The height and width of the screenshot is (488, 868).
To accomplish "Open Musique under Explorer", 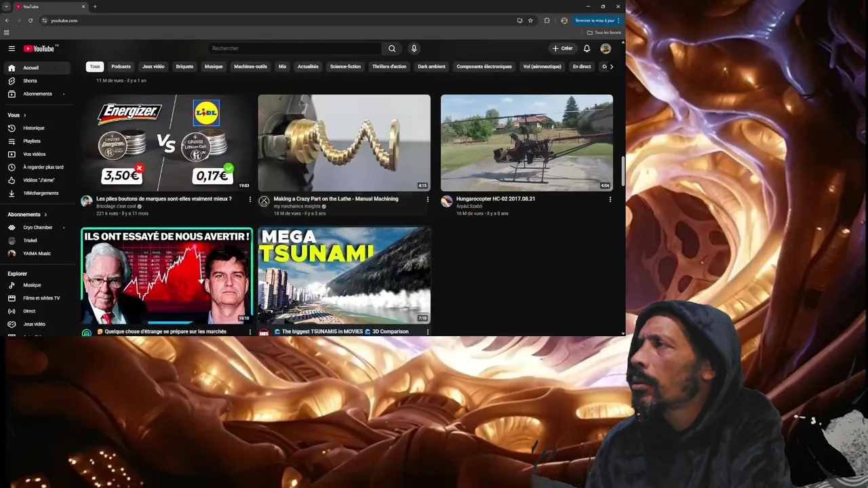I will [38, 285].
